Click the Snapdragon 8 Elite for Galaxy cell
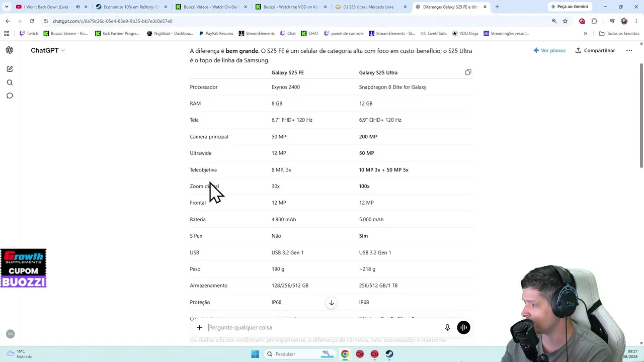 pos(393,87)
